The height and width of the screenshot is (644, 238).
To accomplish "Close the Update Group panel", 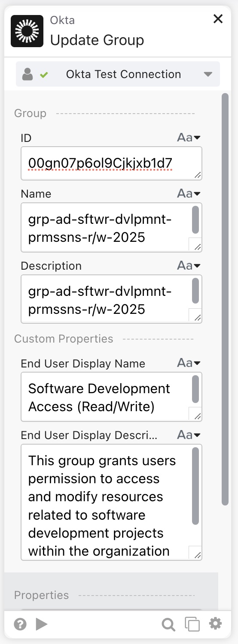I will (218, 19).
